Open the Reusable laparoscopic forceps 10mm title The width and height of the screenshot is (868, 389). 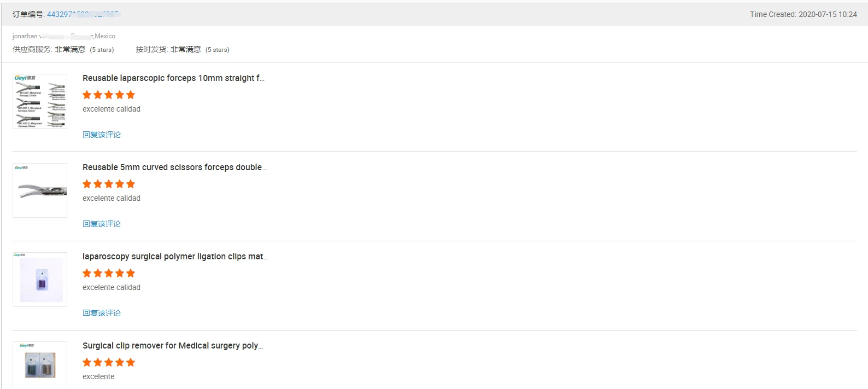click(x=173, y=78)
